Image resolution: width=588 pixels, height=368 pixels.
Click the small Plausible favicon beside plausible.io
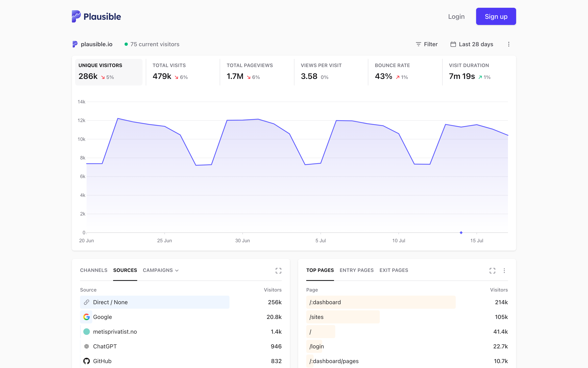click(75, 44)
